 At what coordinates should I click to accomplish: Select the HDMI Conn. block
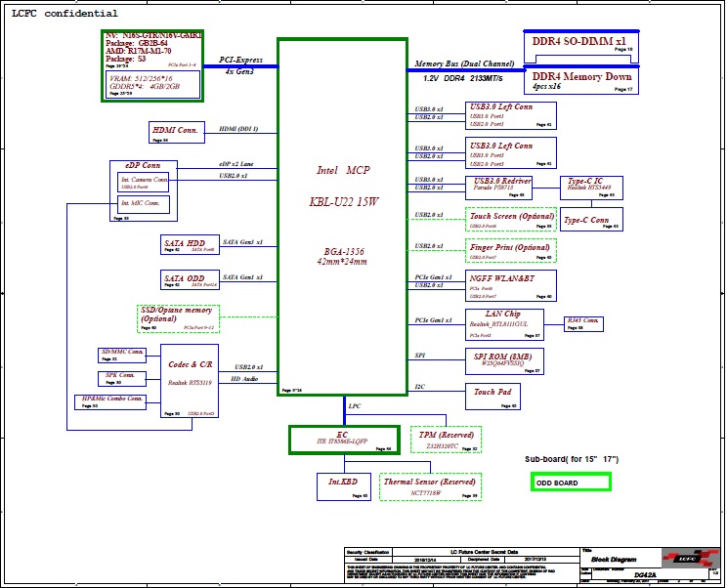coord(175,133)
